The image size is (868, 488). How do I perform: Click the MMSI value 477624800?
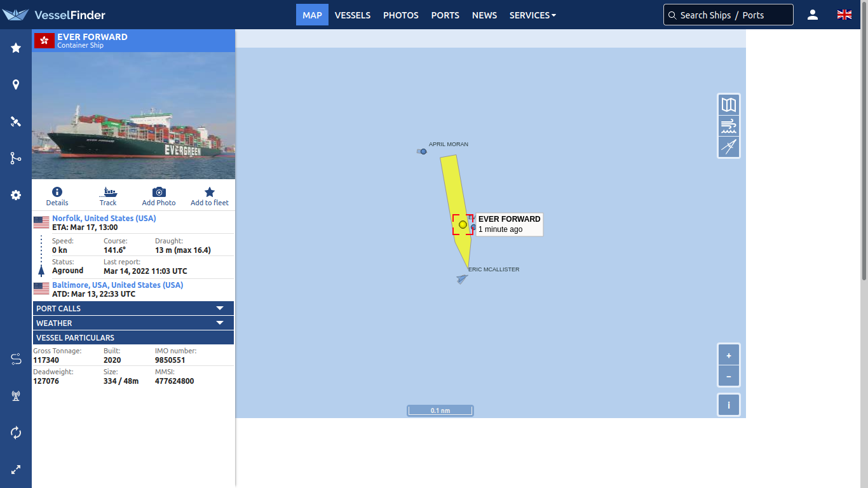[x=175, y=381]
